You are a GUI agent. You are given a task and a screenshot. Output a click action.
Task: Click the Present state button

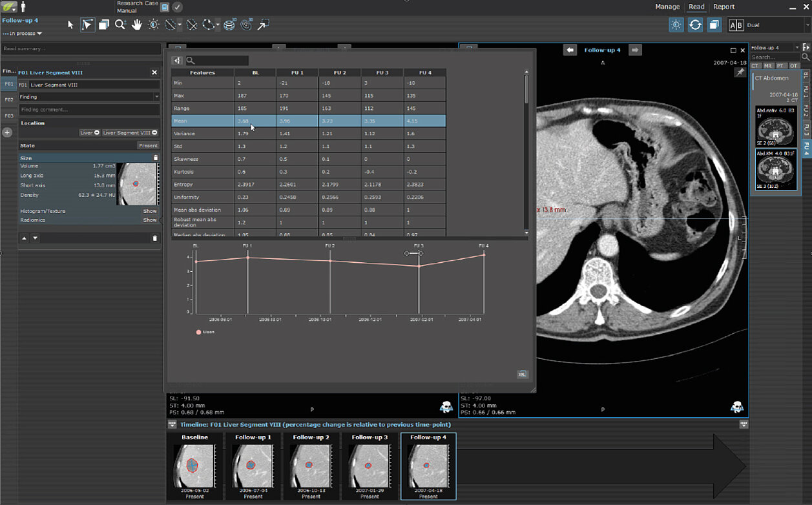148,146
